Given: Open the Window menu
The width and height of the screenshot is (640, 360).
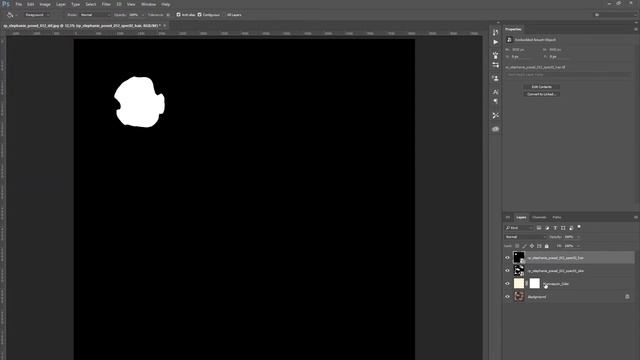Looking at the screenshot, I should click(x=149, y=4).
